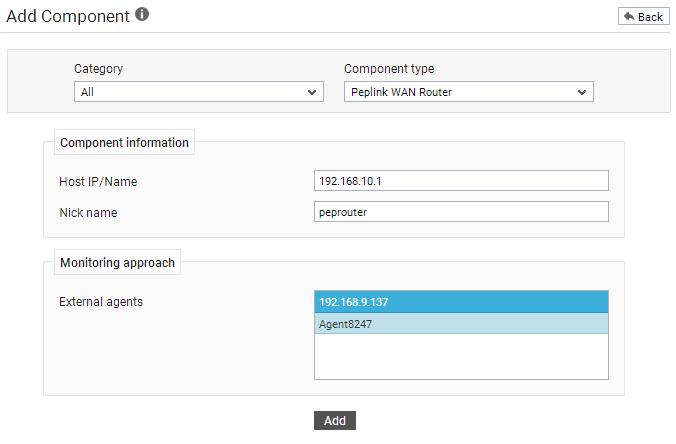Go back using the Back button

coord(643,16)
